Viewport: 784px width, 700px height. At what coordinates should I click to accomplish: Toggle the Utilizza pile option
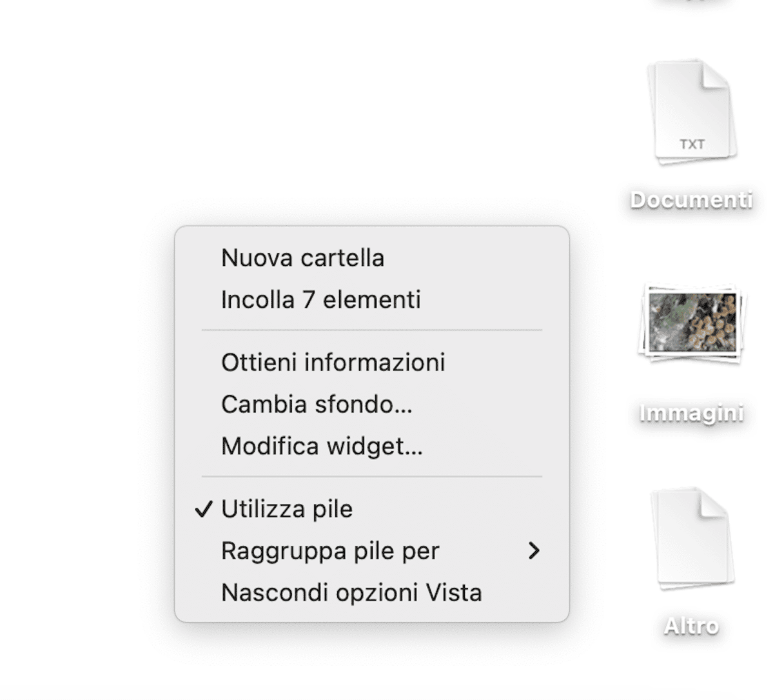372,509
